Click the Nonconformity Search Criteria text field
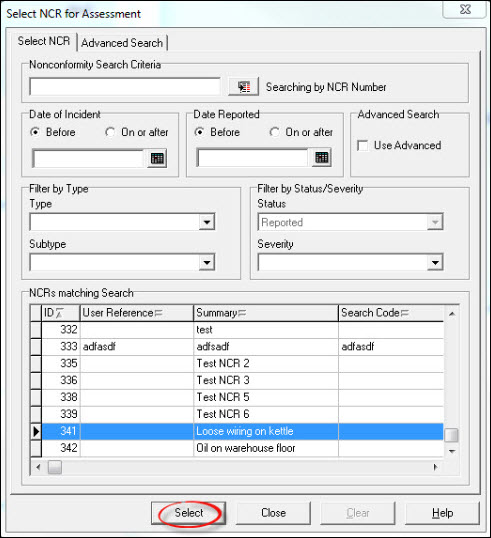 [x=125, y=86]
